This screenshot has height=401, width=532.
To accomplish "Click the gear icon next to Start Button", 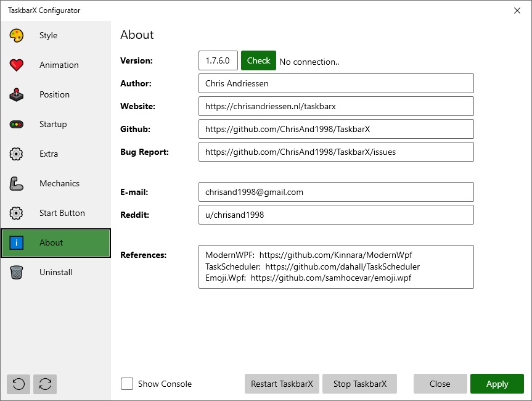I will click(16, 213).
